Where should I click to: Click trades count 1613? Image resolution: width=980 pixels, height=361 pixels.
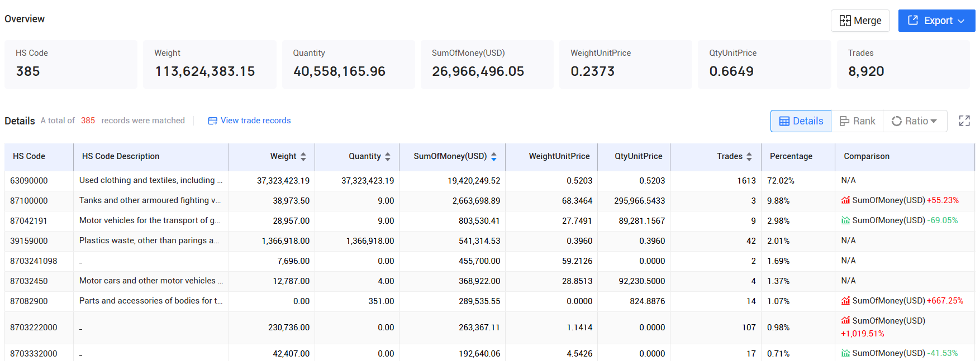coord(746,181)
